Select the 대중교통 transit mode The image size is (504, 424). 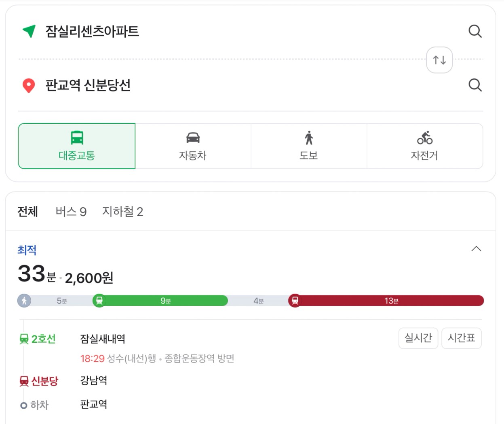point(77,146)
